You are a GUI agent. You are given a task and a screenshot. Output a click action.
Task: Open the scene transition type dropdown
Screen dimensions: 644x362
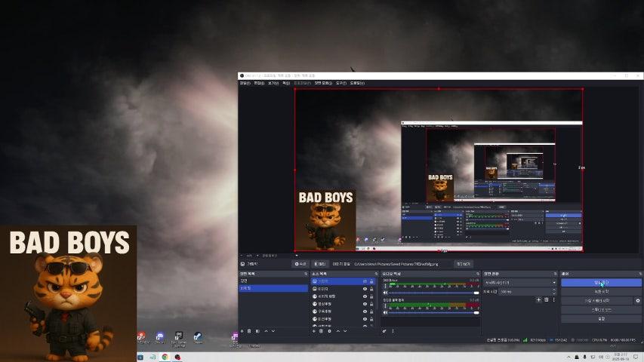tap(520, 282)
